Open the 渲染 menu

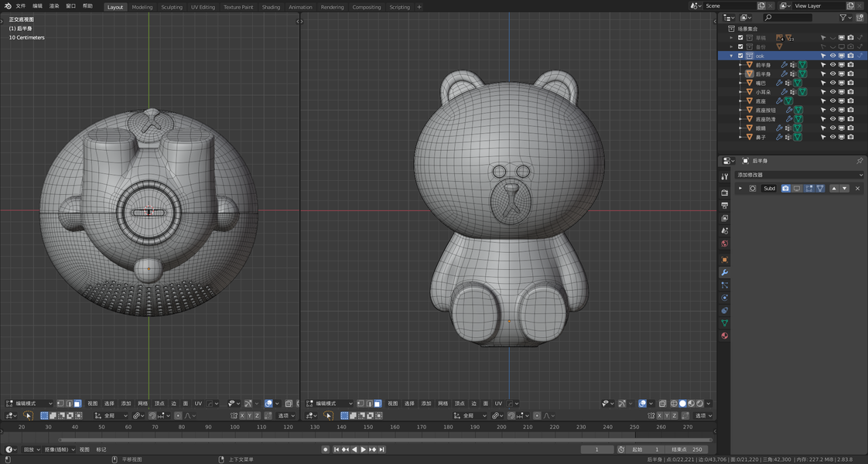click(54, 6)
